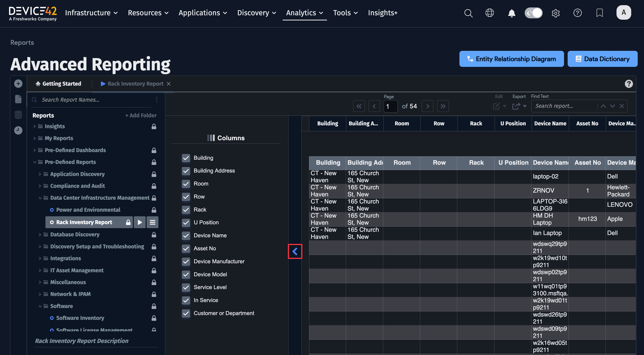This screenshot has height=355, width=644.
Task: Expand the Network & IPAM folder
Action: click(40, 294)
